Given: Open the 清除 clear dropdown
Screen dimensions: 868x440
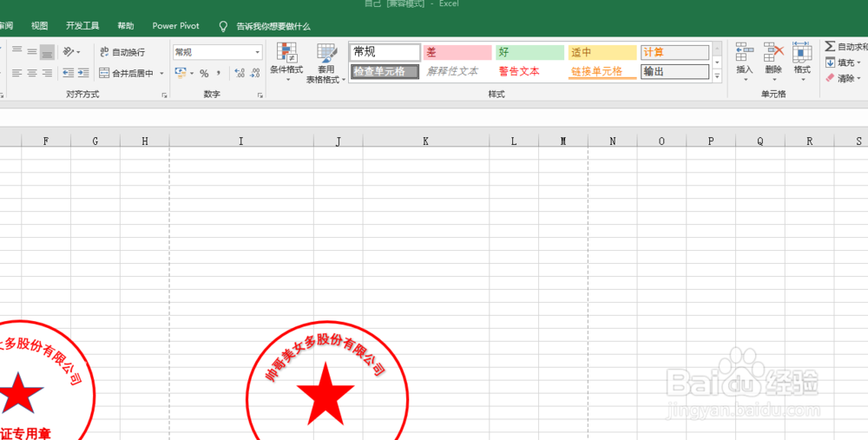Looking at the screenshot, I should (x=843, y=79).
